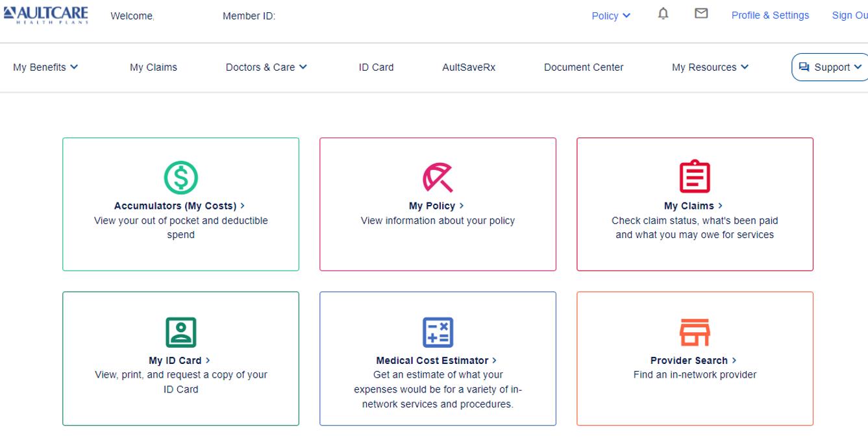Image resolution: width=868 pixels, height=447 pixels.
Task: Select ID Card in the navigation bar
Action: [376, 67]
